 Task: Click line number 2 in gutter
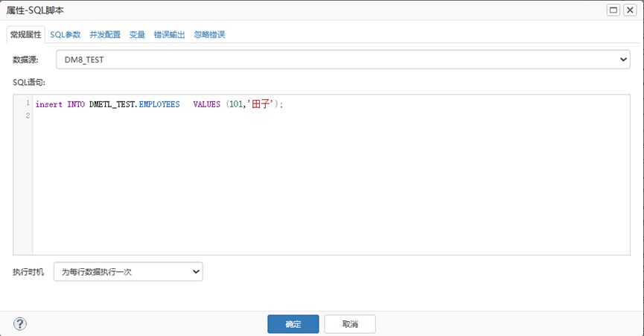pos(28,115)
